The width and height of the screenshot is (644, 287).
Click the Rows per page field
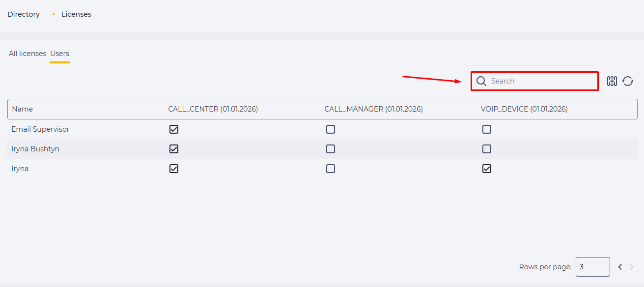592,267
